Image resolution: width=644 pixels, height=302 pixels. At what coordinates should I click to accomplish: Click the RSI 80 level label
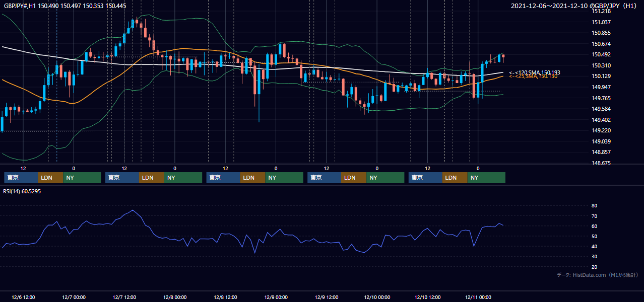pyautogui.click(x=594, y=206)
